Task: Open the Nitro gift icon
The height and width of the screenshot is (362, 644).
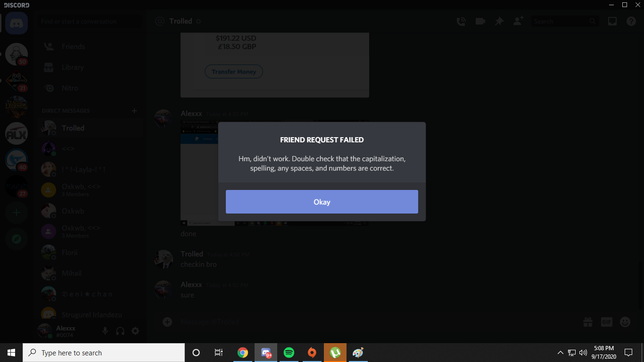Action: point(588,322)
